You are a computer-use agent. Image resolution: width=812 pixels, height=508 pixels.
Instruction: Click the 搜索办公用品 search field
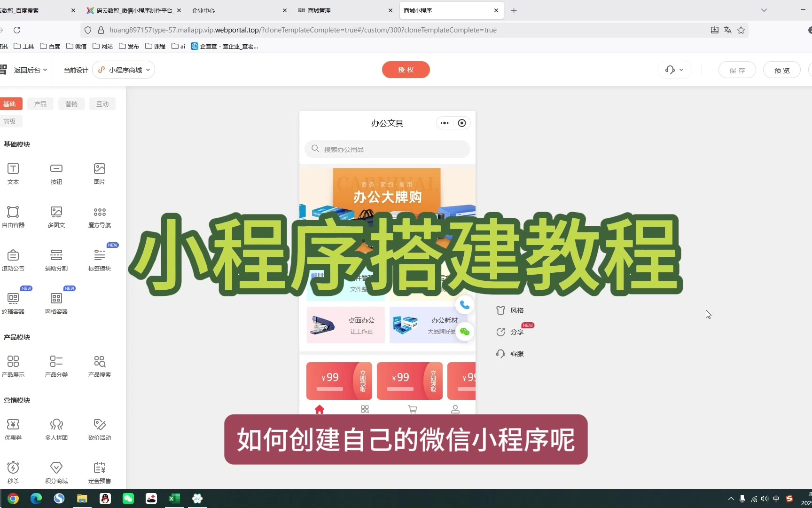(387, 149)
